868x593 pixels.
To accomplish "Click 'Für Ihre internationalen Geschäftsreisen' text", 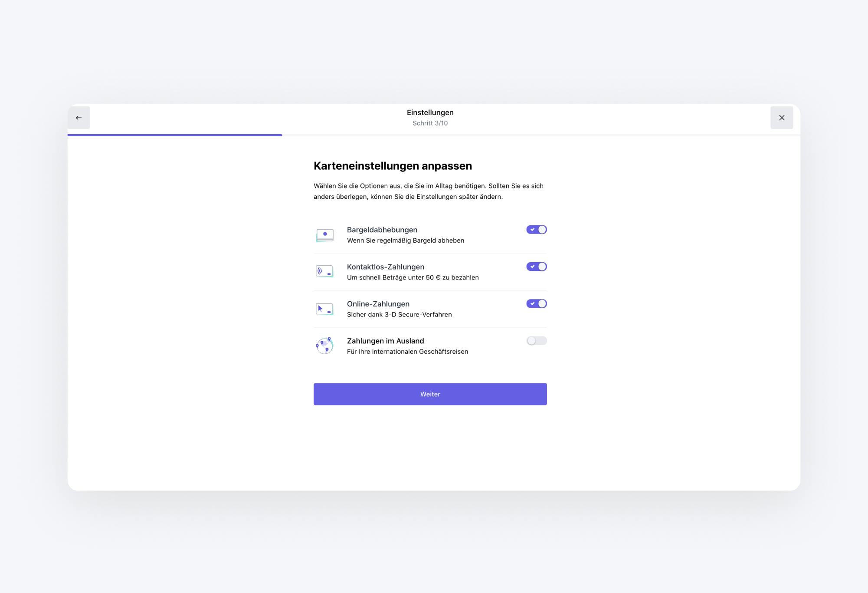I will [408, 352].
